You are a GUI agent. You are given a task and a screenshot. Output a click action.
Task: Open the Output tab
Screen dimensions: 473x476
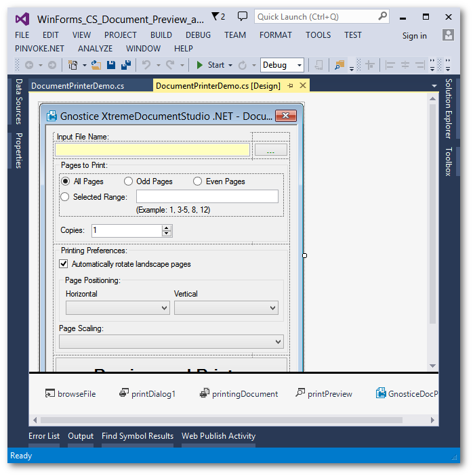point(81,436)
